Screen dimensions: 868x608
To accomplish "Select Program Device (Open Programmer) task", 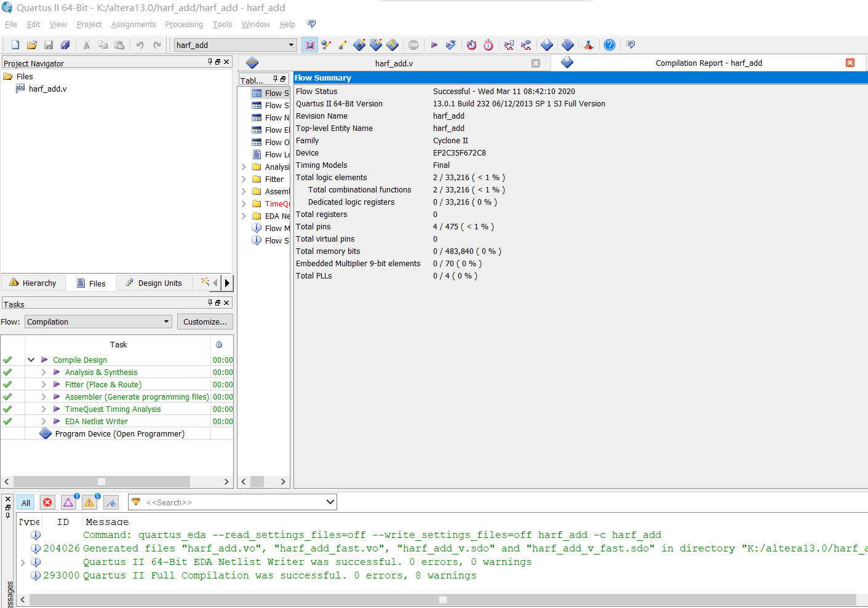I will (x=119, y=434).
